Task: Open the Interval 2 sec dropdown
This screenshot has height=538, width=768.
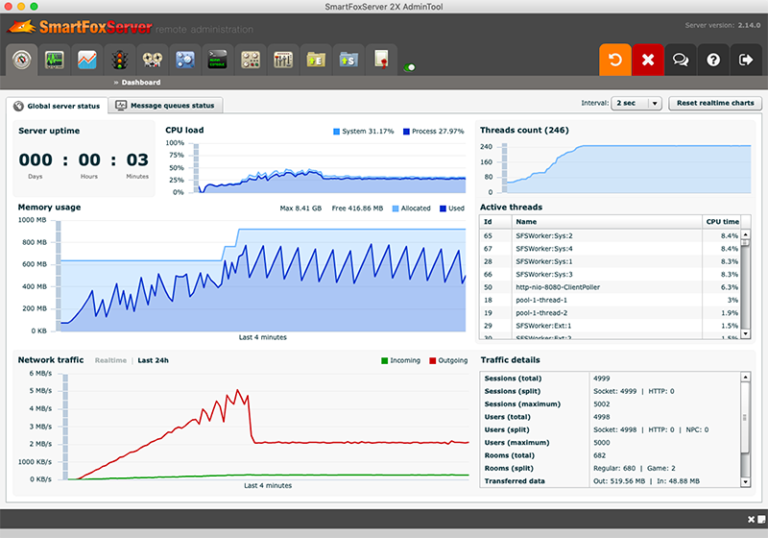Action: (636, 103)
